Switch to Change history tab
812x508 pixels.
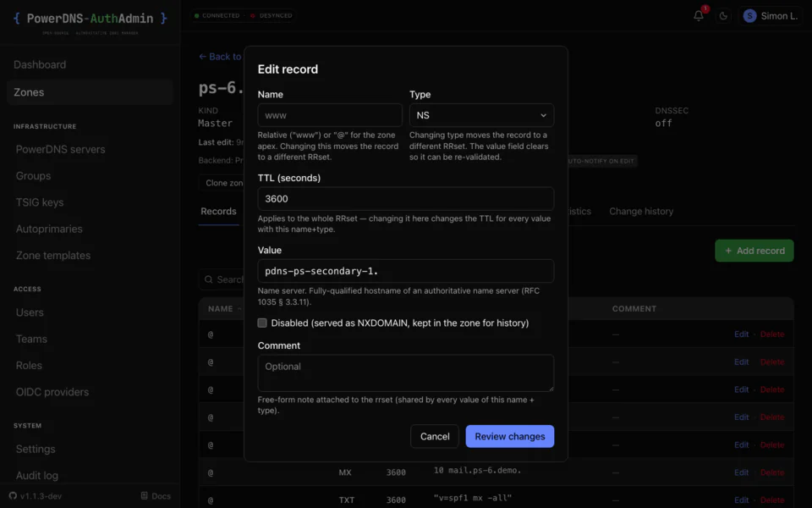click(641, 212)
